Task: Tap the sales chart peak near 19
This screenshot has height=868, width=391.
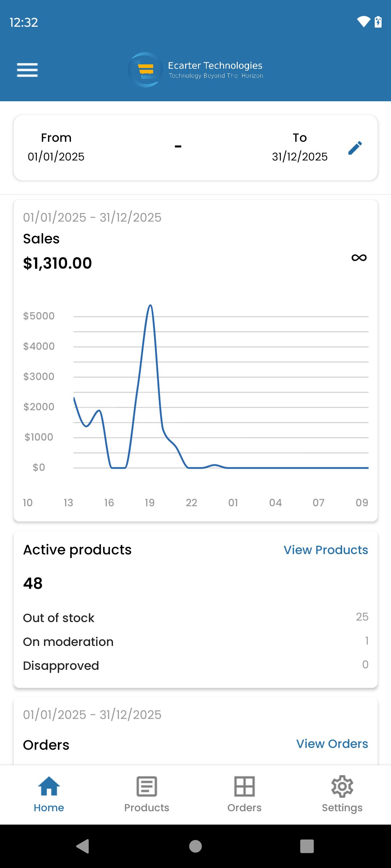Action: tap(150, 307)
